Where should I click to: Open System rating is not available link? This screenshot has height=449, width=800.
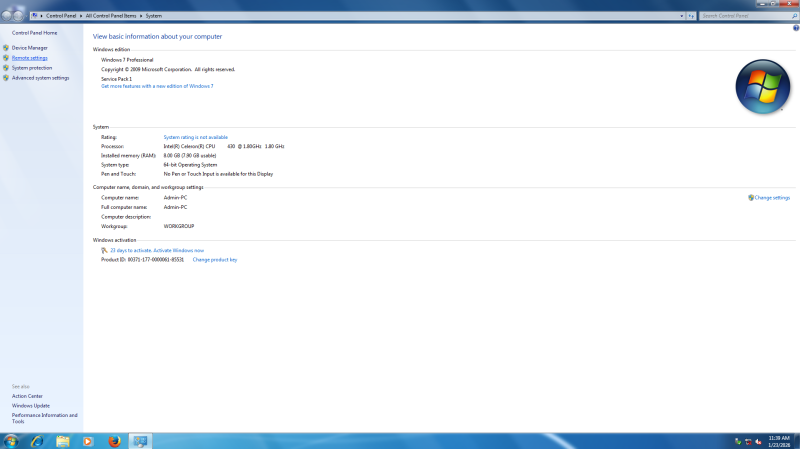point(196,137)
